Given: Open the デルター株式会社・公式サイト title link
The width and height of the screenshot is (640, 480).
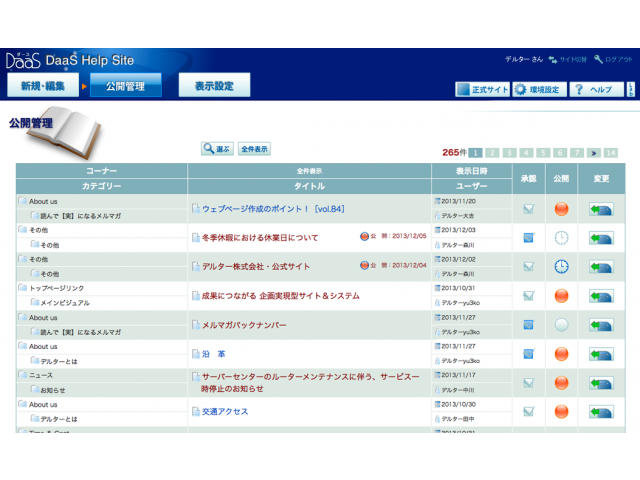Looking at the screenshot, I should pos(256,267).
